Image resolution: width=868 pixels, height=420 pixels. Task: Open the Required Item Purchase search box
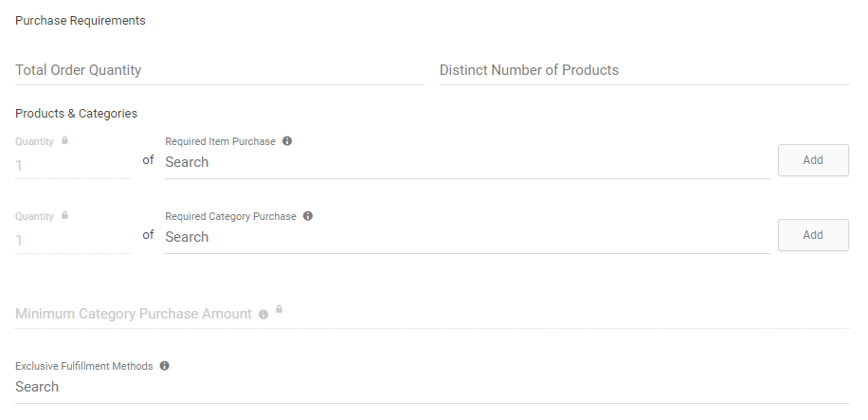(x=467, y=162)
